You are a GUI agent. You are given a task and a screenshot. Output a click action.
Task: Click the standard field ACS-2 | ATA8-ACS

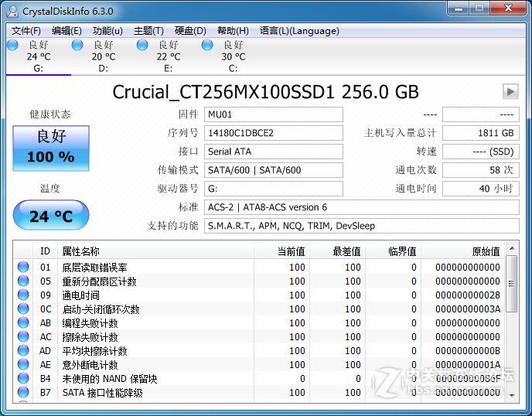362,207
